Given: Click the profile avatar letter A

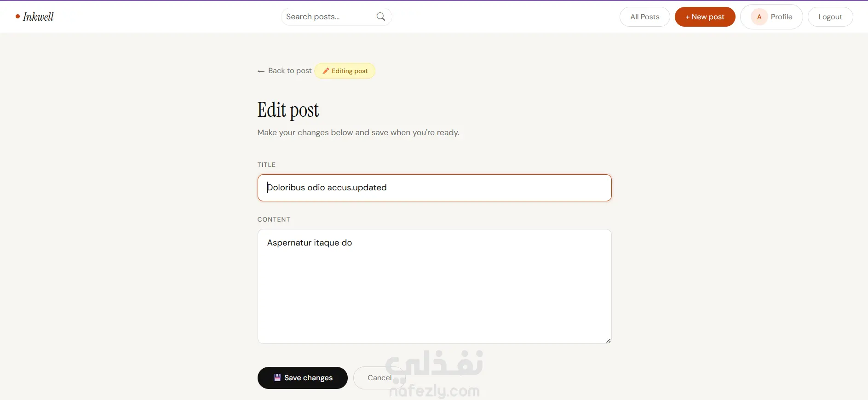Looking at the screenshot, I should [759, 17].
